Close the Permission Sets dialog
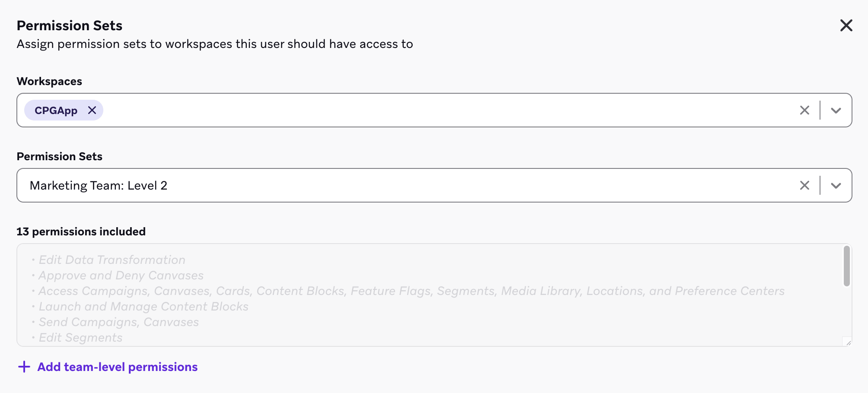 pos(846,25)
